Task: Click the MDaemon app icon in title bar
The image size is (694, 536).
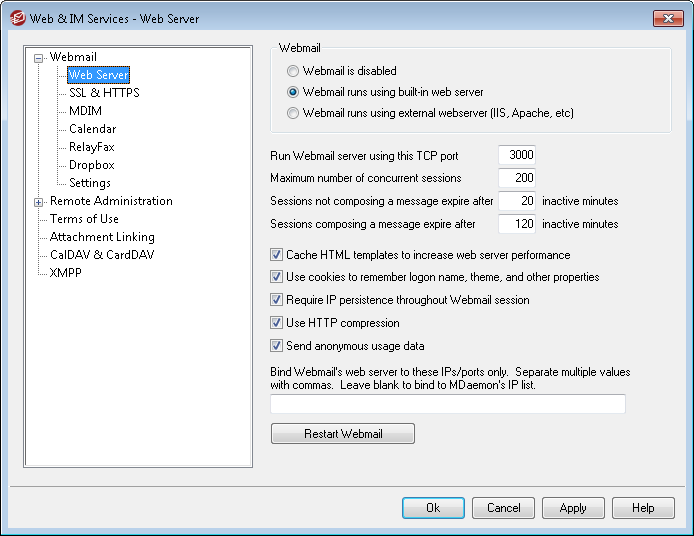Action: 17,19
